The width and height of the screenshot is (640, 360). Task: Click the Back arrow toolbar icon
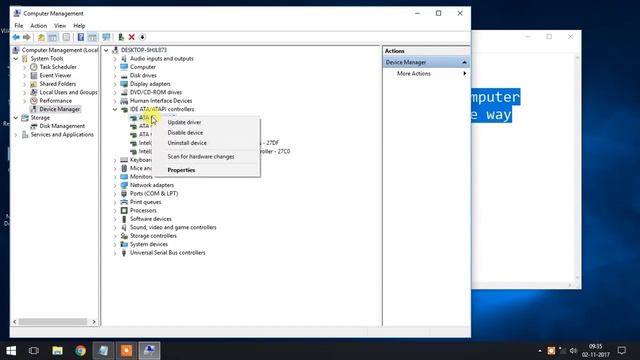pyautogui.click(x=16, y=37)
